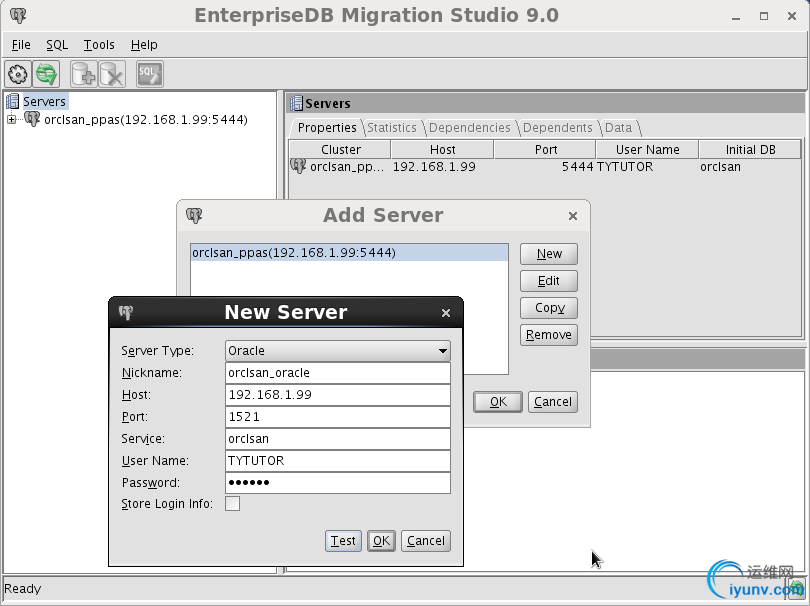Open the SQL menu
Screen dimensions: 810x606
(x=57, y=45)
